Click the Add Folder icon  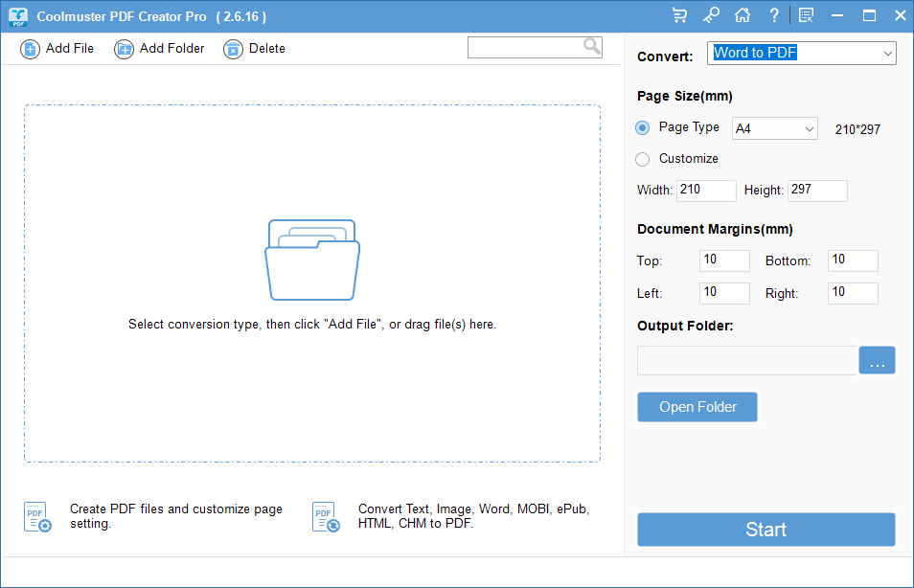click(x=124, y=48)
